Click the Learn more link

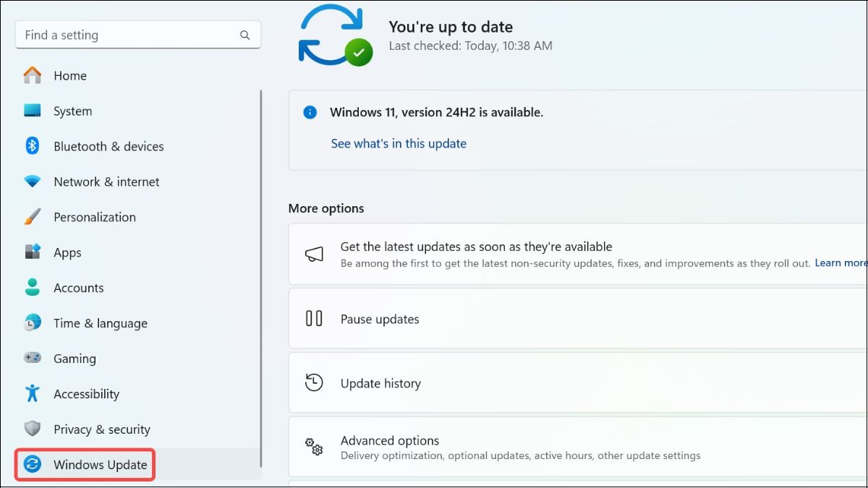tap(841, 263)
